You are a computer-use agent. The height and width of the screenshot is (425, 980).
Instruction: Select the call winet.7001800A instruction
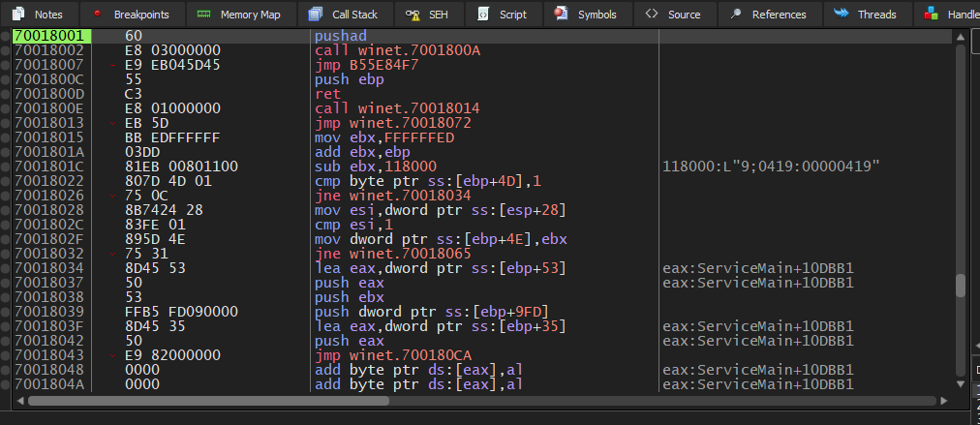coord(397,49)
